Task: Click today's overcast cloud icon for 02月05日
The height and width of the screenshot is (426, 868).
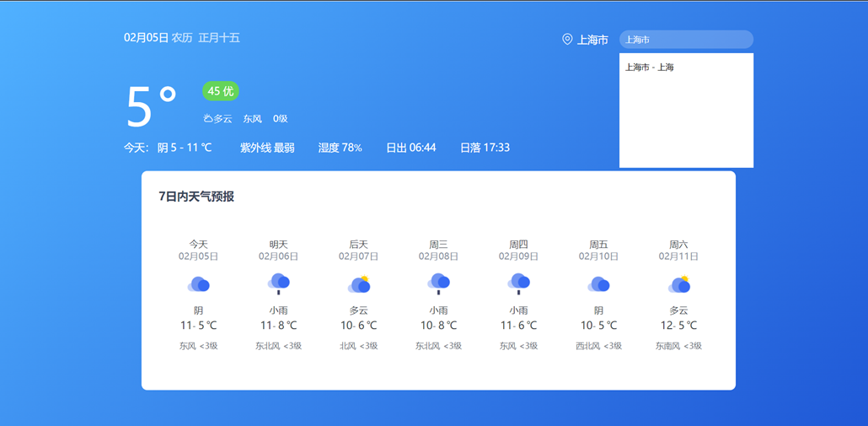Action: 198,285
